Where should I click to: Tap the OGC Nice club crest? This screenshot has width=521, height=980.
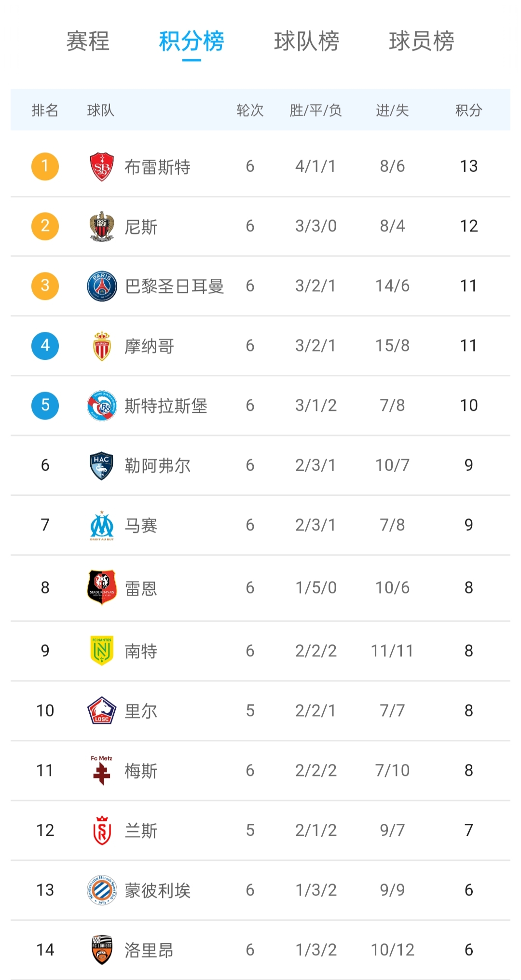[x=102, y=226]
